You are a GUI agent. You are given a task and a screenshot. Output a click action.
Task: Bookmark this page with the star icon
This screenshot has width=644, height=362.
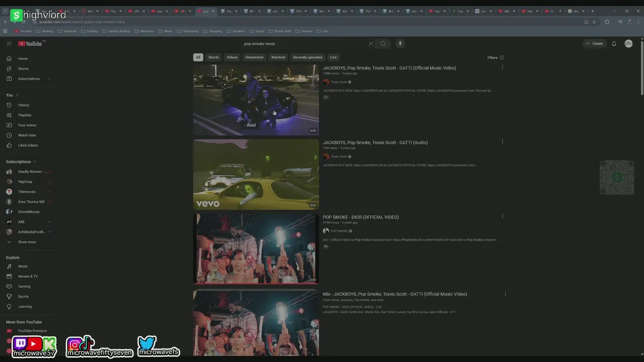[594, 22]
